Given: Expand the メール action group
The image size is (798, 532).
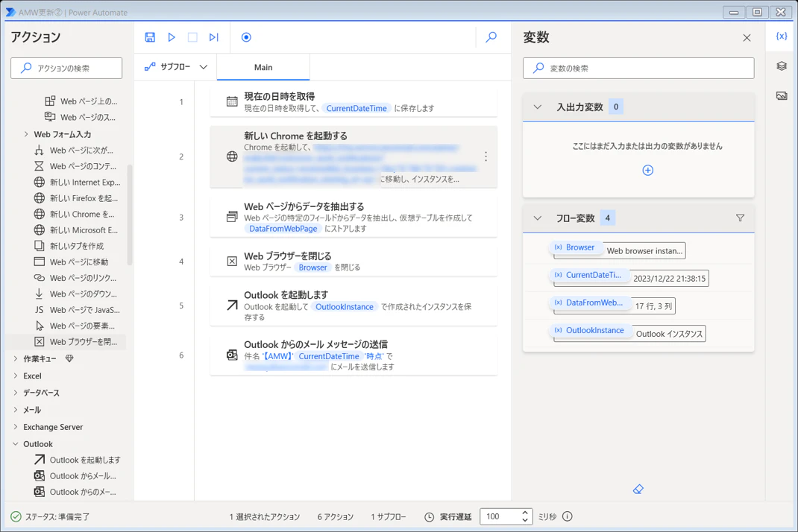Looking at the screenshot, I should point(15,409).
